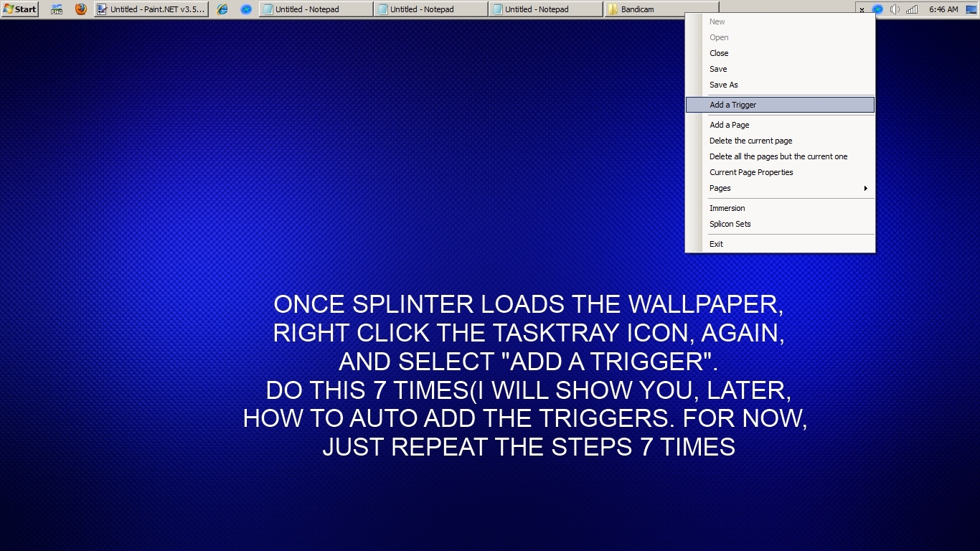Select "Delete the current page"
This screenshot has height=551, width=980.
click(750, 141)
